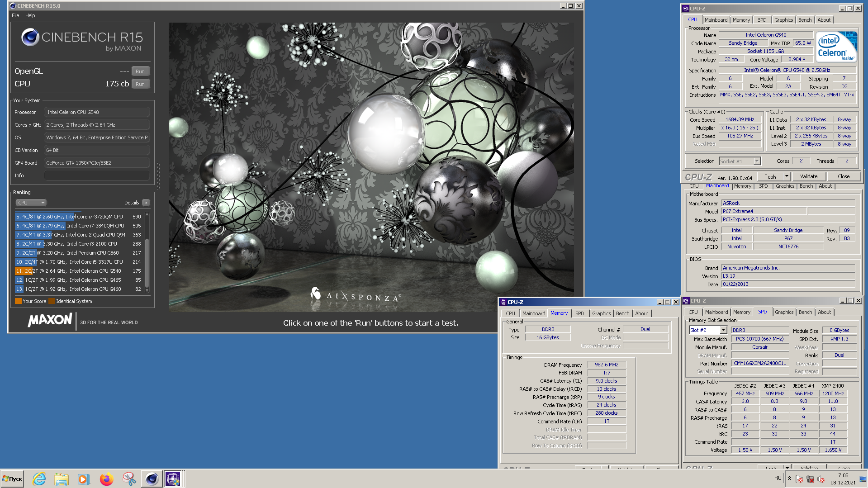Click the CPU-Z title icon in the SPD window
This screenshot has width=868, height=488.
tap(686, 301)
